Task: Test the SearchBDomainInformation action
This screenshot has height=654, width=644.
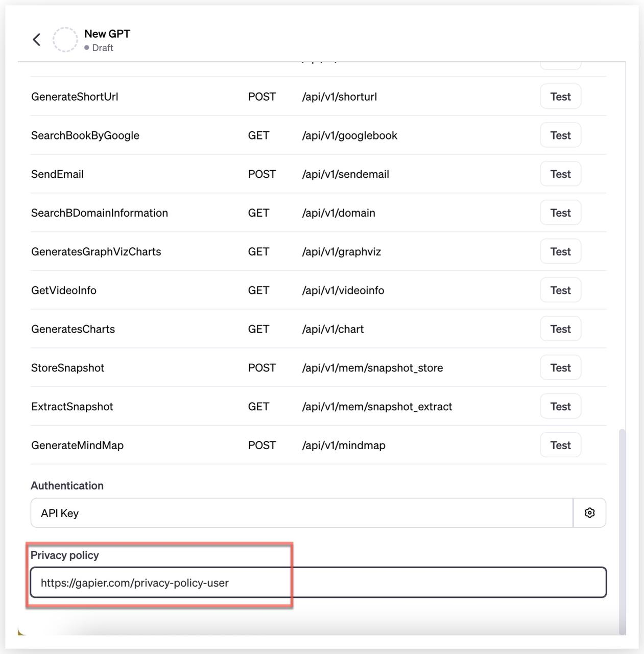Action: coord(560,213)
